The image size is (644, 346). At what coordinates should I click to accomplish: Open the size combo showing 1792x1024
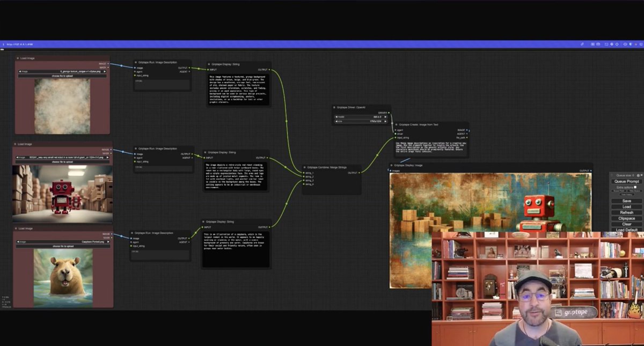[362, 122]
